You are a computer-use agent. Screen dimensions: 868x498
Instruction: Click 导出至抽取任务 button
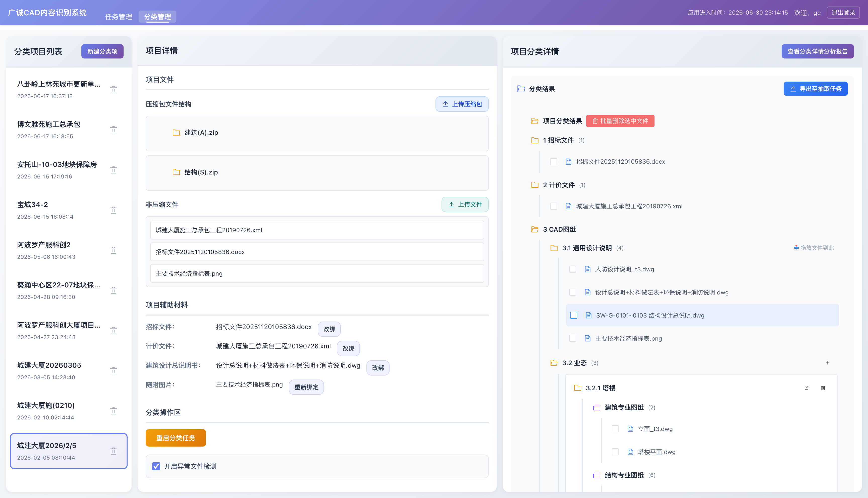816,89
